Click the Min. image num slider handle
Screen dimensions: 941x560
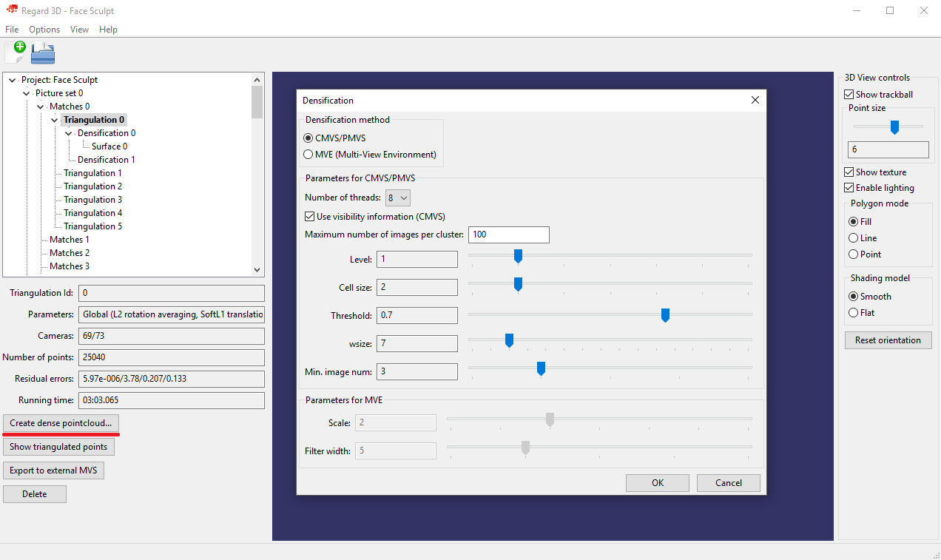coord(541,368)
